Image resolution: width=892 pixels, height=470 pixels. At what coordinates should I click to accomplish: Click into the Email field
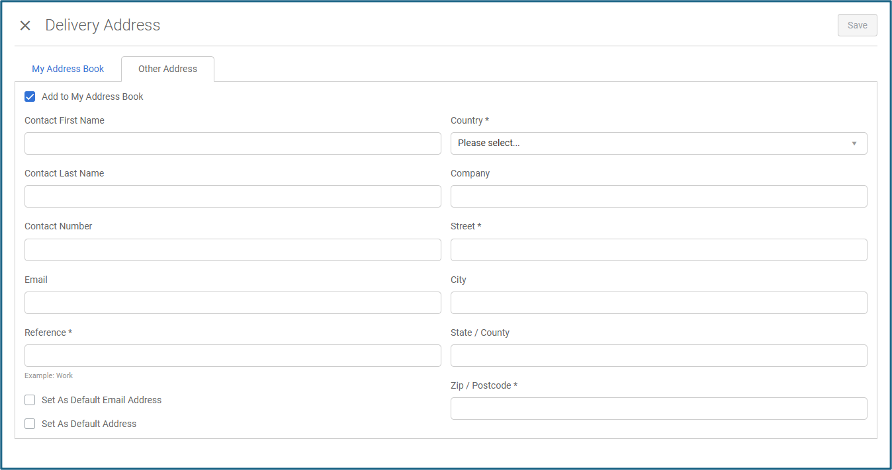pos(232,302)
